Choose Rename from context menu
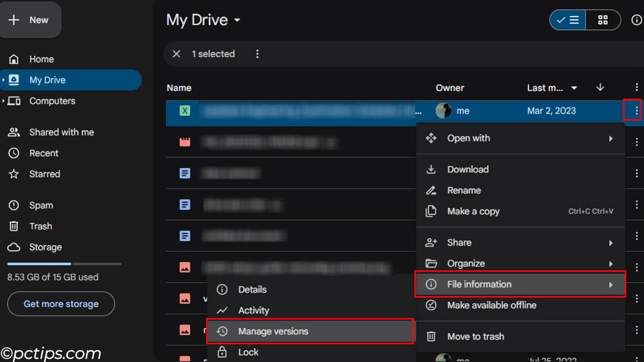This screenshot has height=362, width=644. click(521, 190)
